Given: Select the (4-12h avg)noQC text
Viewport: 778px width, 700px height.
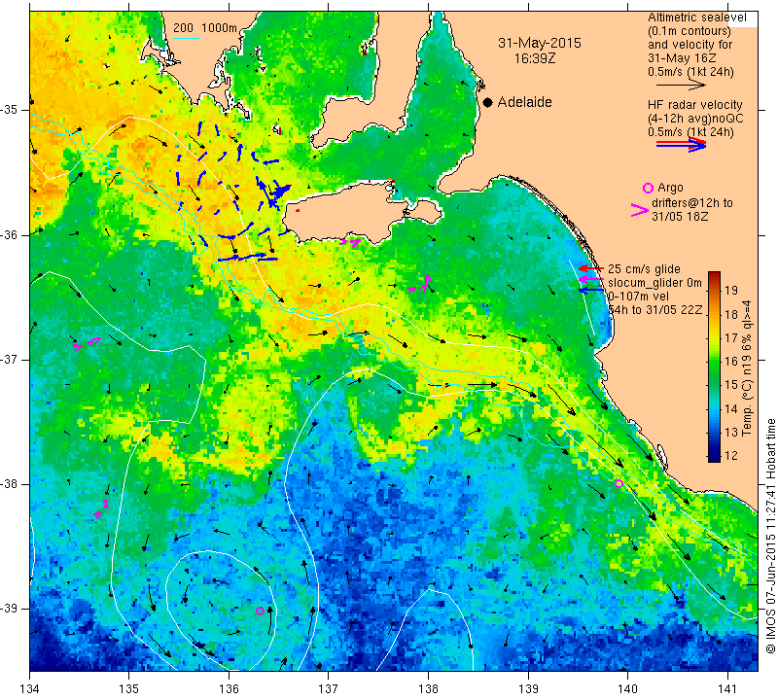Looking at the screenshot, I should pyautogui.click(x=695, y=119).
